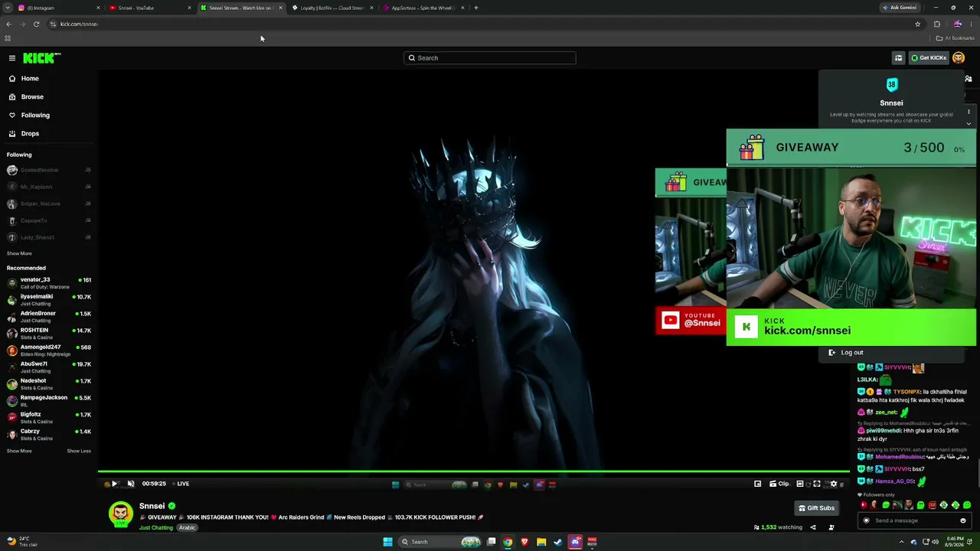The height and width of the screenshot is (551, 980).
Task: Open recommended channel Asmongold247
Action: click(x=48, y=350)
